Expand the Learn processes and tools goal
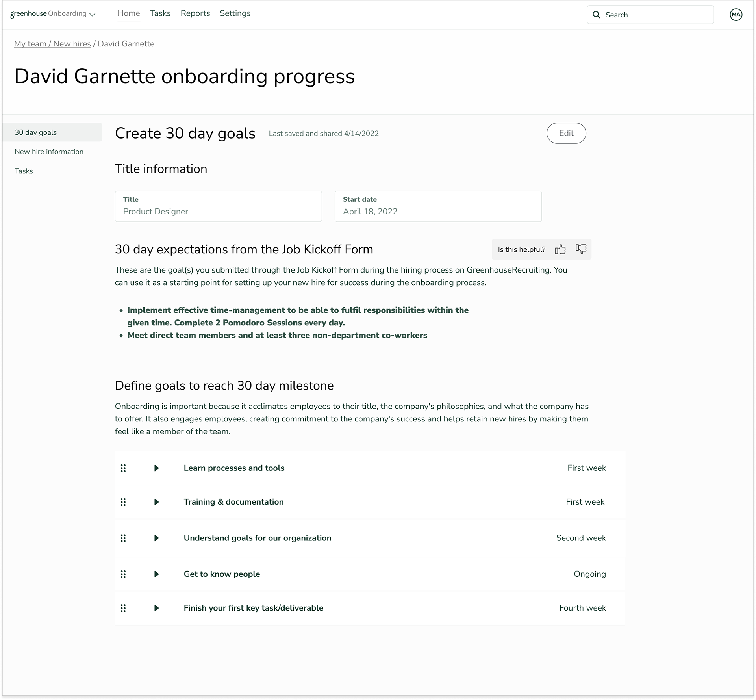The width and height of the screenshot is (756, 700). pos(156,468)
